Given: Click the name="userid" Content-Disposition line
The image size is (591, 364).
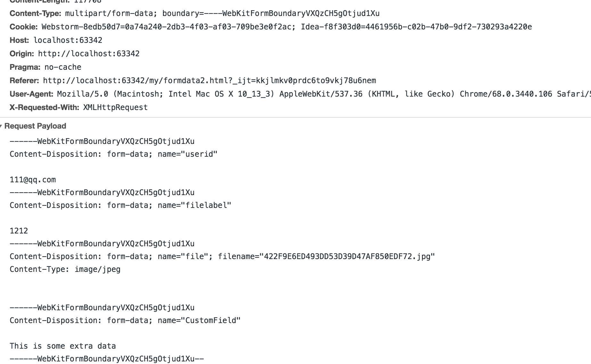Looking at the screenshot, I should coord(113,154).
